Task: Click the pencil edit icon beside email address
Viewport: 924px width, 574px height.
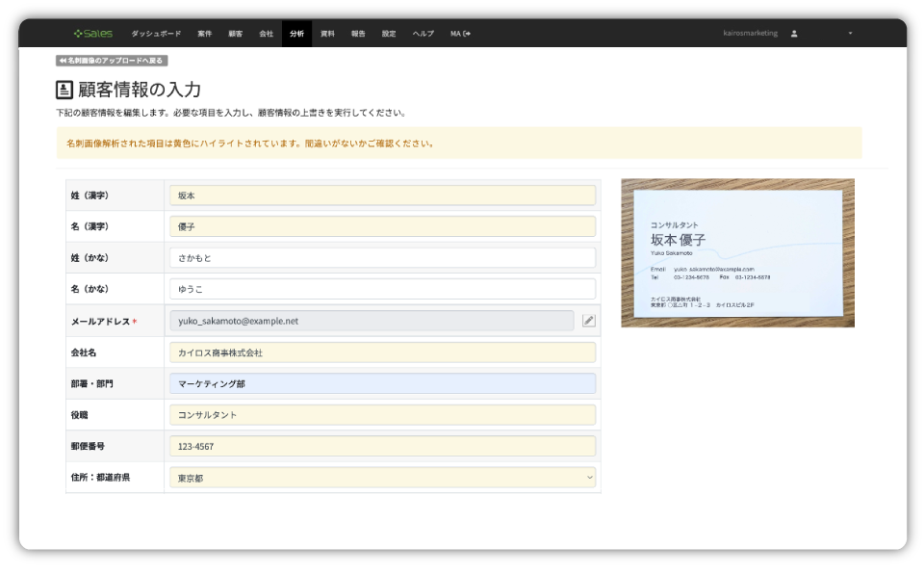Action: tap(588, 321)
